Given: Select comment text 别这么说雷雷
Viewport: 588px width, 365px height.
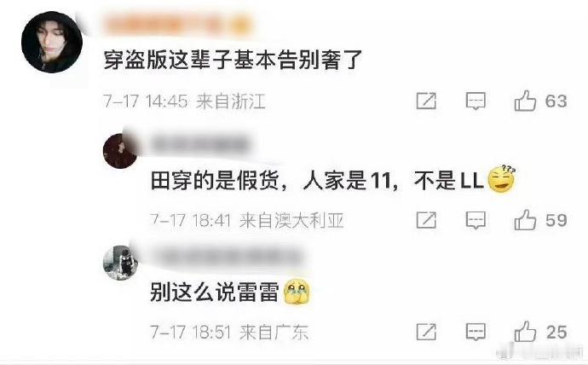Looking at the screenshot, I should tap(215, 293).
